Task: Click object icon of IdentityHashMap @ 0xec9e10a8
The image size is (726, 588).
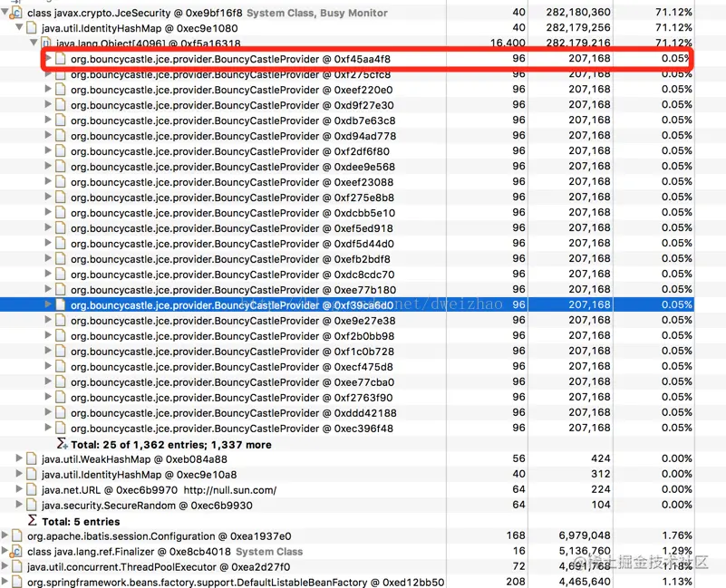Action: pyautogui.click(x=32, y=474)
